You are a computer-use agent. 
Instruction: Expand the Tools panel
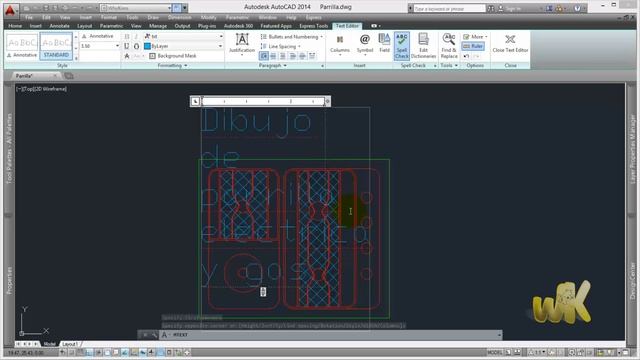click(x=449, y=66)
